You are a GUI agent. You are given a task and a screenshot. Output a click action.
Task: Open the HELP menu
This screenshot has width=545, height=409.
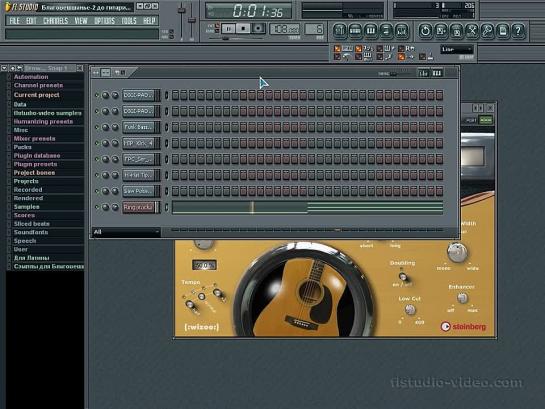[x=149, y=21]
